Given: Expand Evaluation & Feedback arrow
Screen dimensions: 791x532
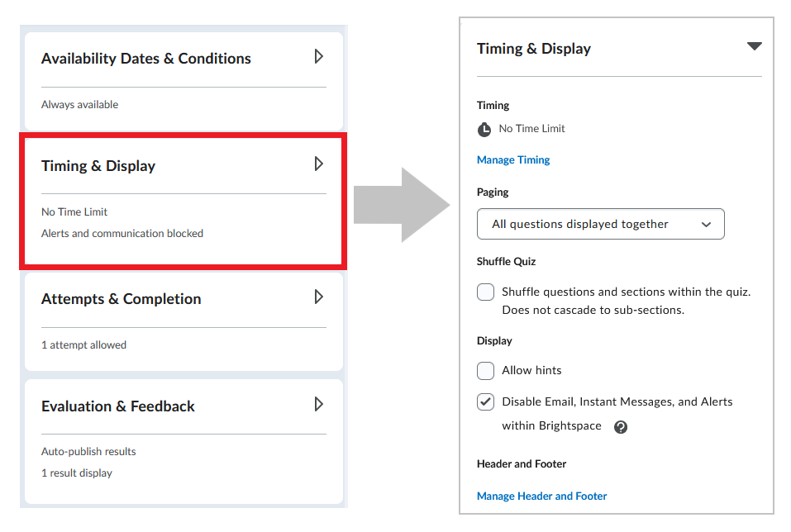Looking at the screenshot, I should tap(318, 404).
